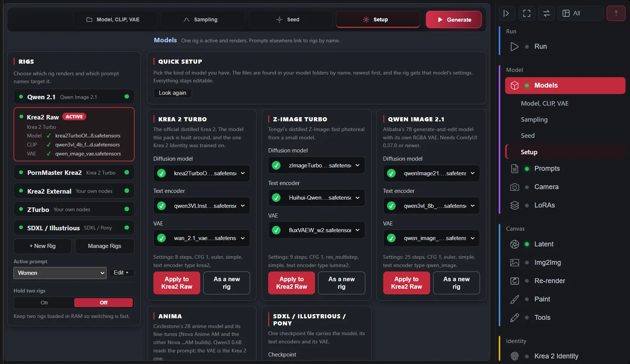The image size is (630, 364).
Task: Toggle green status dot on Qwen 2.1 rig
Action: click(x=127, y=97)
